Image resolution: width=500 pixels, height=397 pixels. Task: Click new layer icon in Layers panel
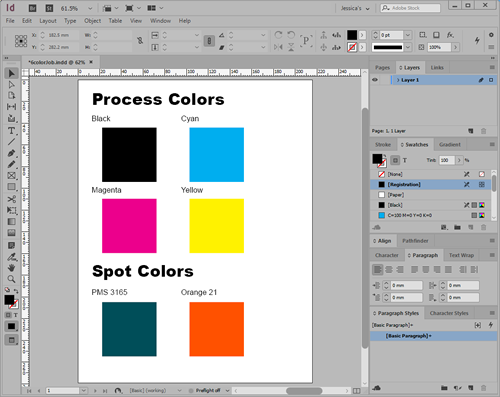[x=471, y=131]
